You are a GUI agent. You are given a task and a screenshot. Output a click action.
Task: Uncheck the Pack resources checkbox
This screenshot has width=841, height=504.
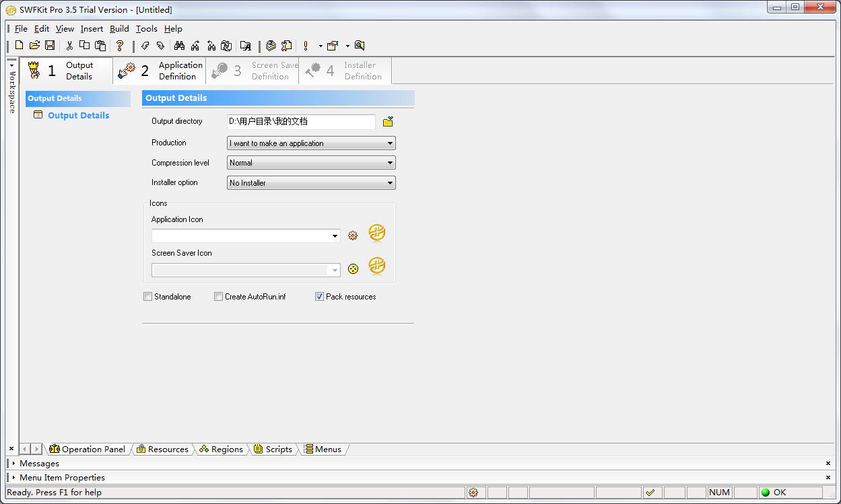(319, 297)
